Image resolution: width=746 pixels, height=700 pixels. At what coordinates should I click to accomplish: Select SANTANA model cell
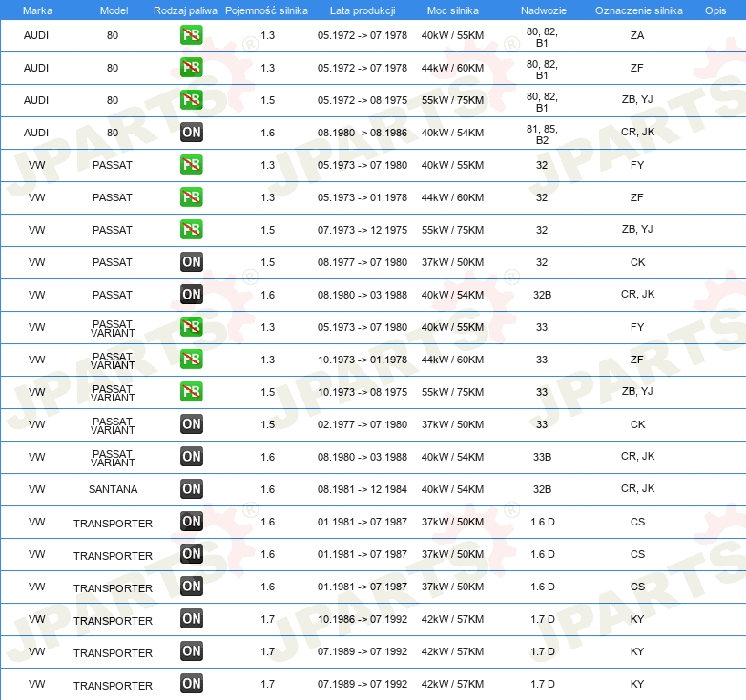pos(113,489)
